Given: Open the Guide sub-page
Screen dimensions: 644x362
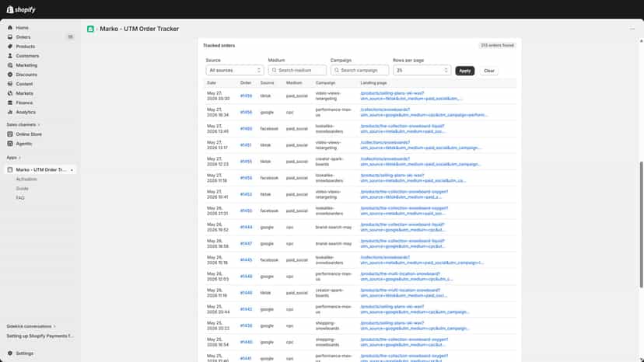Looking at the screenshot, I should (x=23, y=189).
